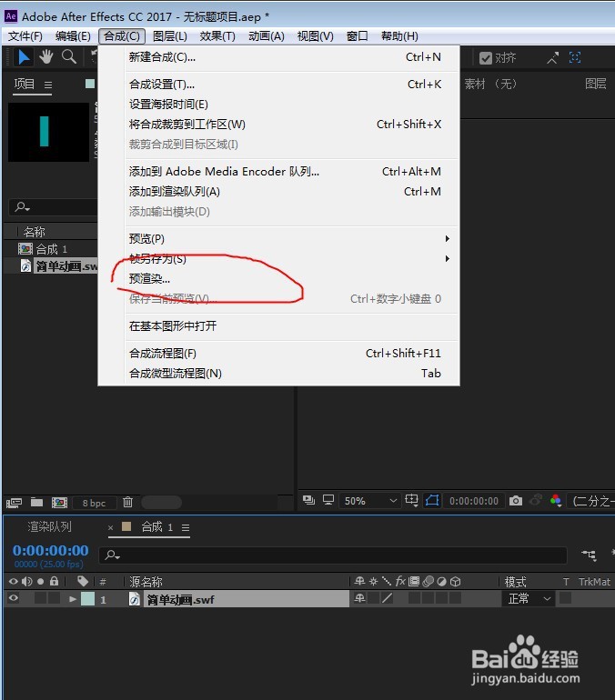Click the Always Preview This View icon
This screenshot has height=700, width=615.
(308, 500)
